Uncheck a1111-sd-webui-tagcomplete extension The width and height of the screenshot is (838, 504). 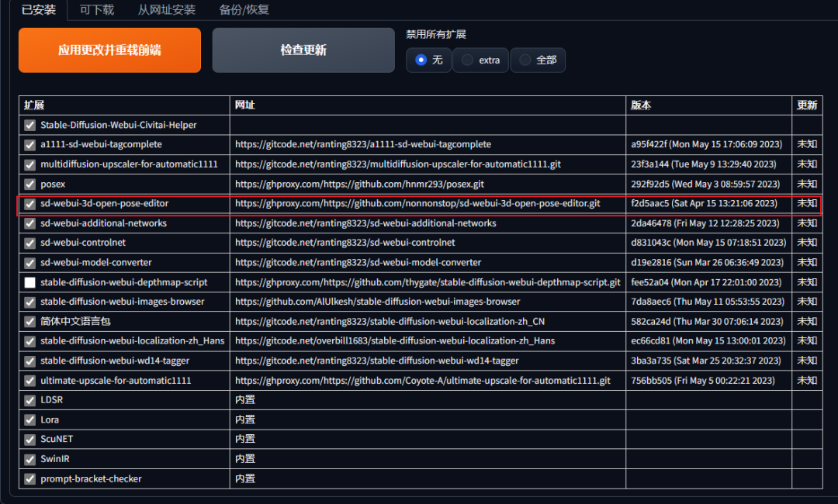[x=30, y=145]
